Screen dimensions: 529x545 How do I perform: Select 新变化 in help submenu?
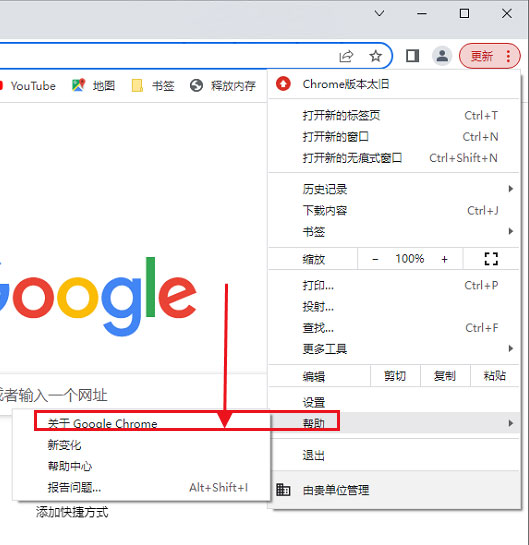coord(141,445)
